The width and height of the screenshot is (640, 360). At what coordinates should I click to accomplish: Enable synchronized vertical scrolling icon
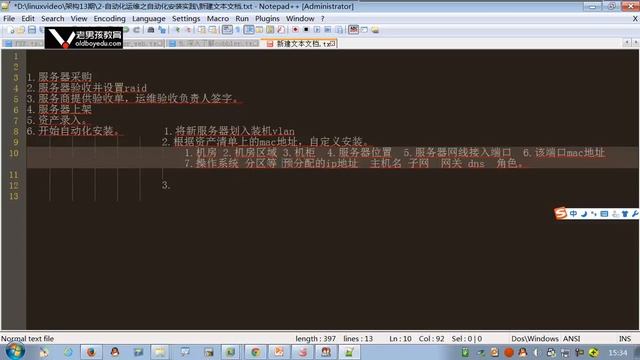click(x=202, y=30)
